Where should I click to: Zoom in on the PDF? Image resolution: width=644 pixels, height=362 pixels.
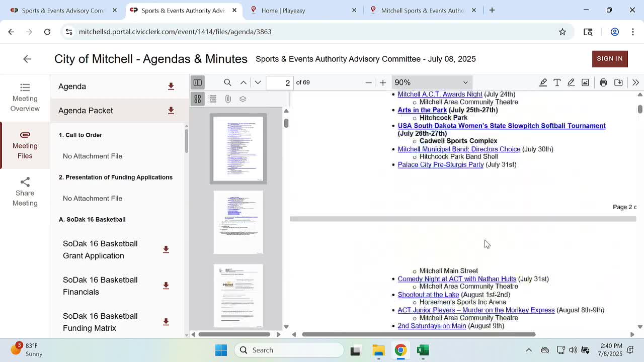[x=383, y=82]
